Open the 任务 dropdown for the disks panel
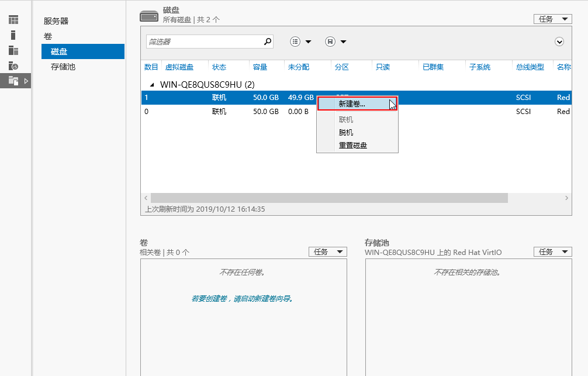588x376 pixels. pyautogui.click(x=552, y=19)
